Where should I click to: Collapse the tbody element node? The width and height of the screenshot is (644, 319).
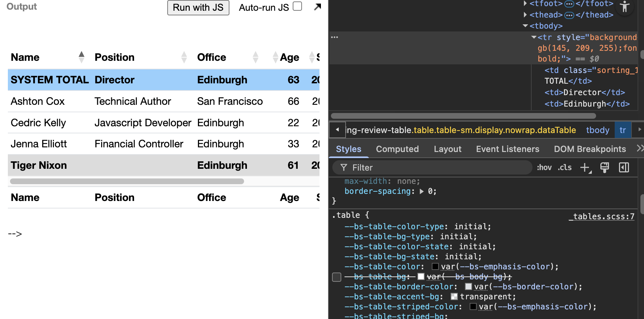tap(525, 26)
